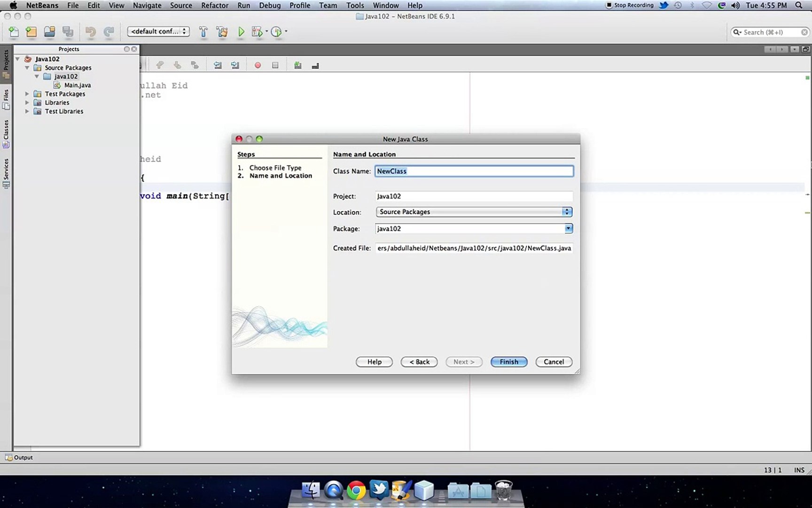Image resolution: width=812 pixels, height=508 pixels.
Task: Click the Clean and Build Project icon
Action: 222,32
